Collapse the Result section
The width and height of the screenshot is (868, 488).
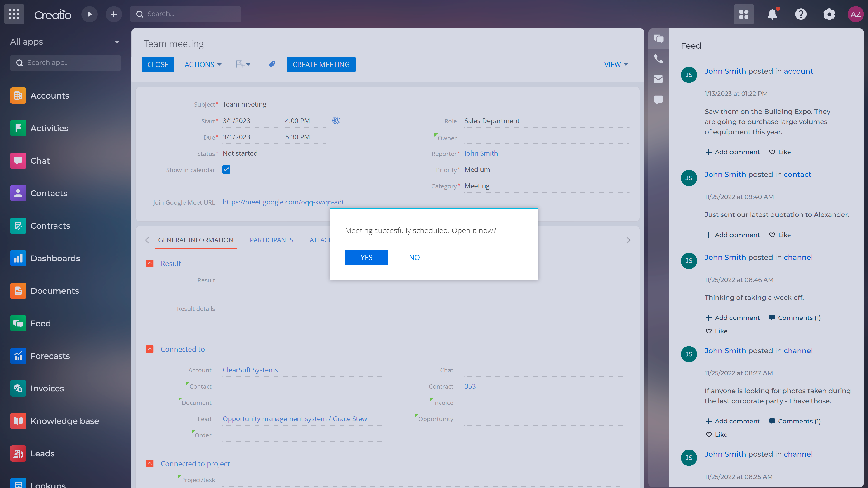[x=150, y=263]
